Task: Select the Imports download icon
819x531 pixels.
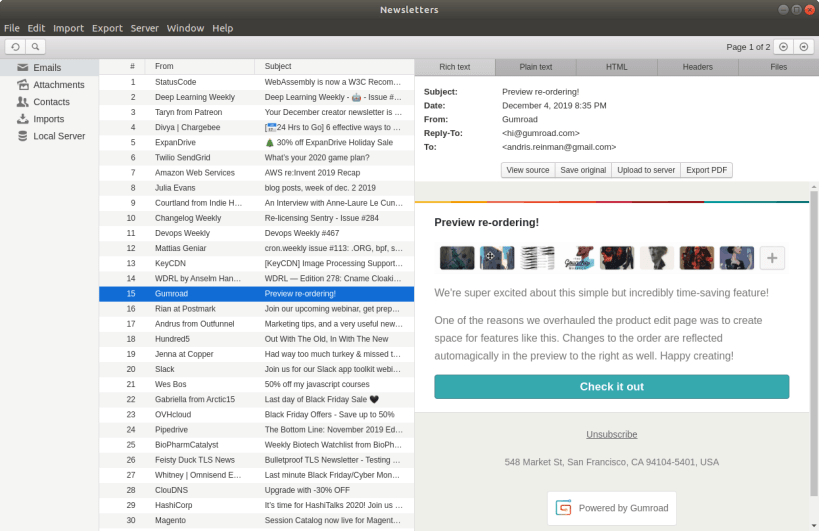Action: (22, 119)
